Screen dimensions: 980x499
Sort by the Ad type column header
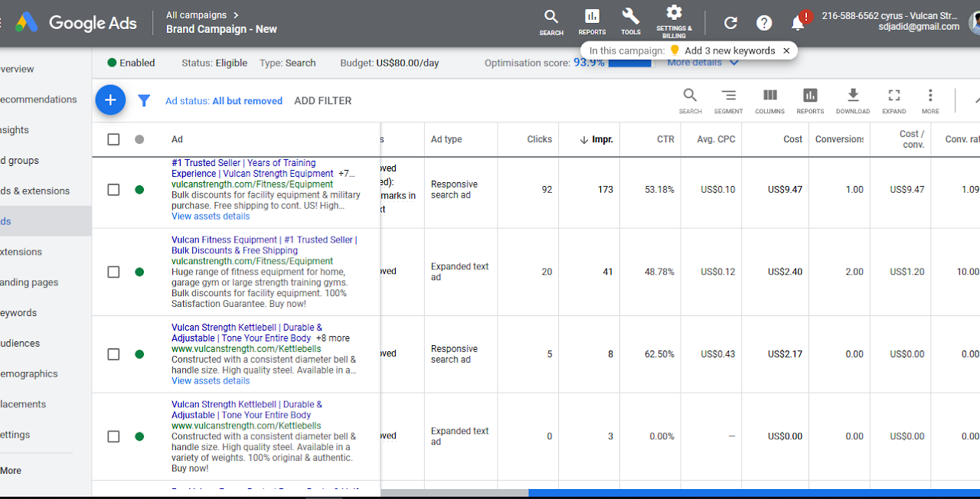tap(446, 139)
